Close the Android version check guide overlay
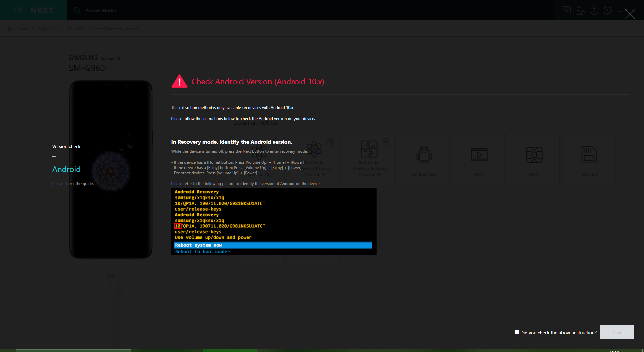 [630, 14]
